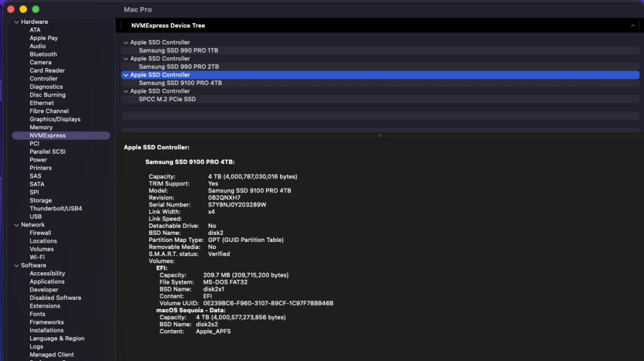This screenshot has width=644, height=361.
Task: Select USB entry in sidebar
Action: [x=35, y=217]
